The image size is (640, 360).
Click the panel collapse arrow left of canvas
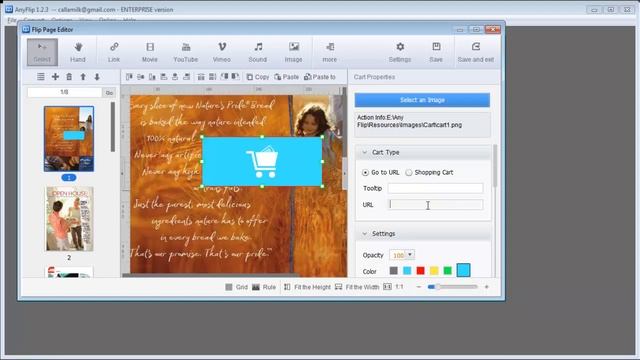pyautogui.click(x=122, y=173)
